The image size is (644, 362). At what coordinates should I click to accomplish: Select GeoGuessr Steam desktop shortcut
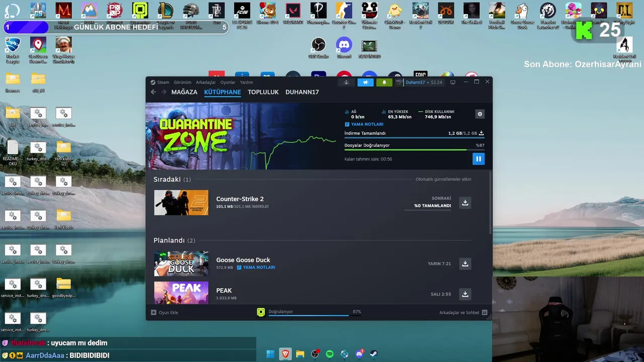pos(38,50)
